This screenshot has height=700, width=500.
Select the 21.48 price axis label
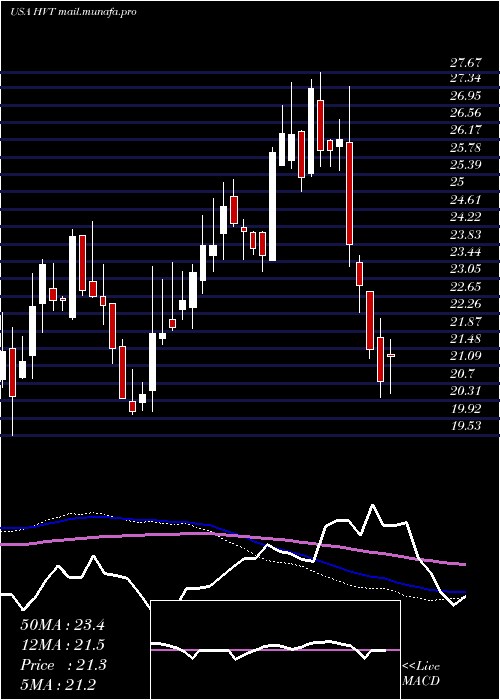pos(465,339)
